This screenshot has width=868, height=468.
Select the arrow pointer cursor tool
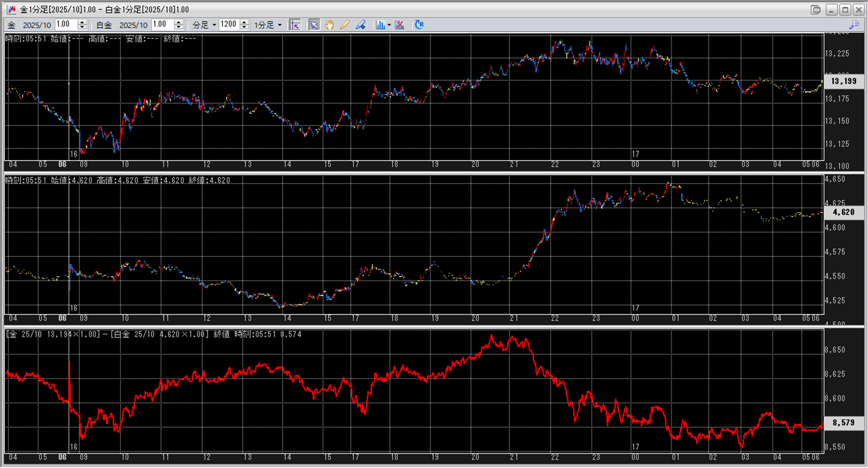[x=314, y=25]
